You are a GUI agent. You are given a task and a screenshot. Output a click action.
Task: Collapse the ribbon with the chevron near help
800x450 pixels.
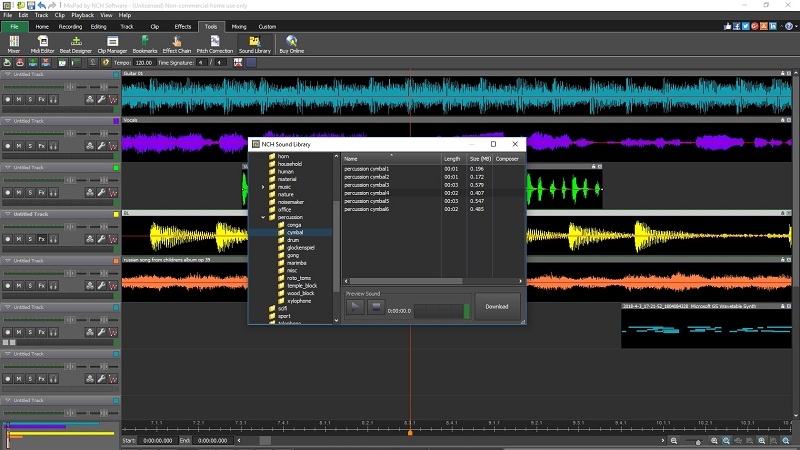tap(782, 26)
